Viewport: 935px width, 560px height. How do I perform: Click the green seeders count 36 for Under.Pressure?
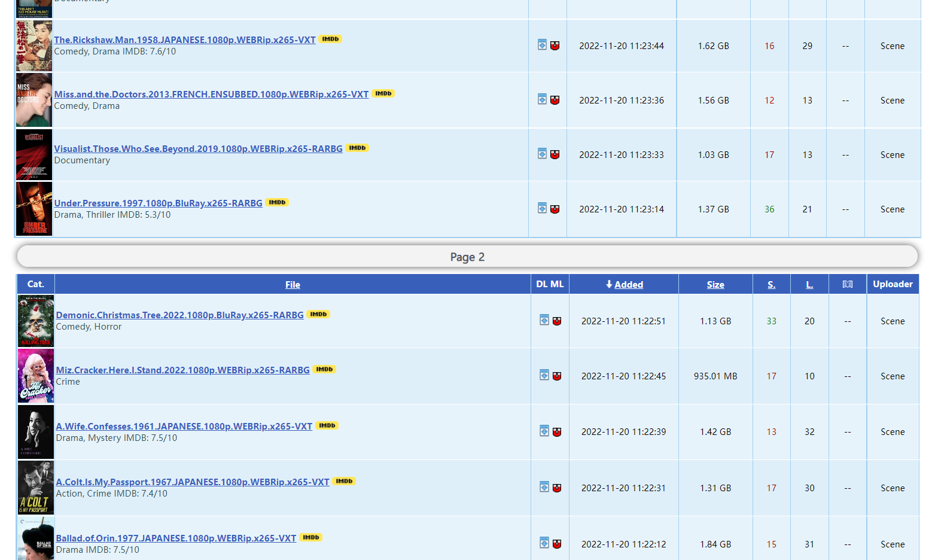769,209
